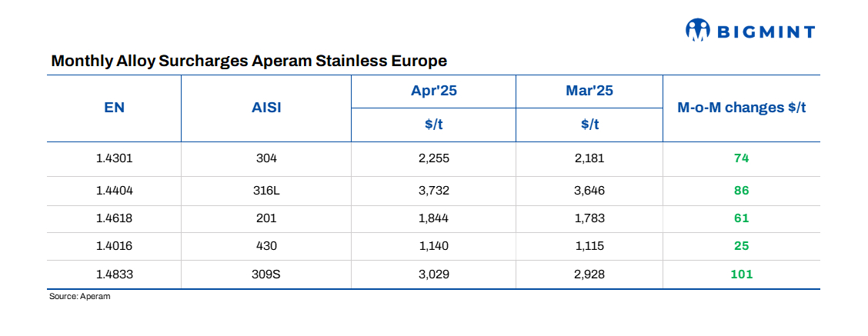Select the Mar'25 value 2,928

589,274
